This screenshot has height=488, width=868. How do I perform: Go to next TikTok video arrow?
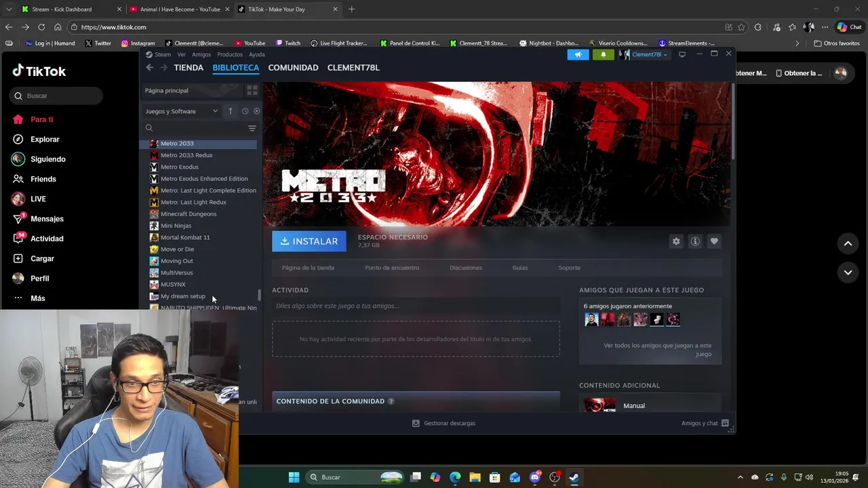[x=848, y=272]
